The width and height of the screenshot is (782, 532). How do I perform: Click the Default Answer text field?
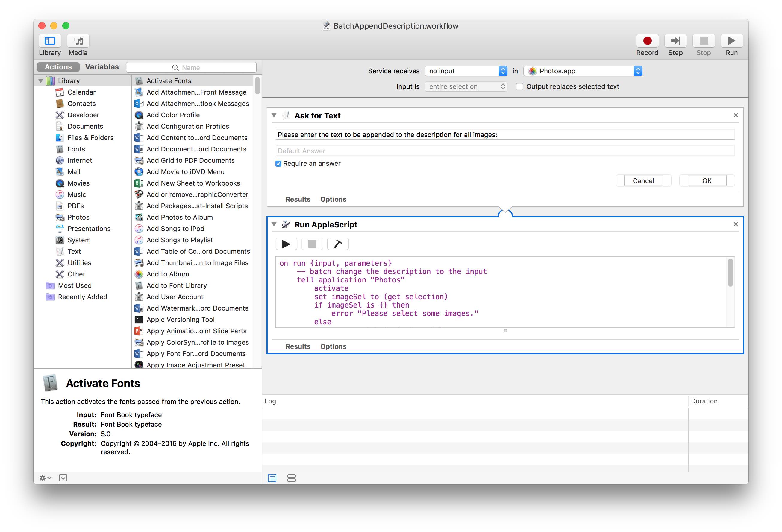[x=504, y=151]
